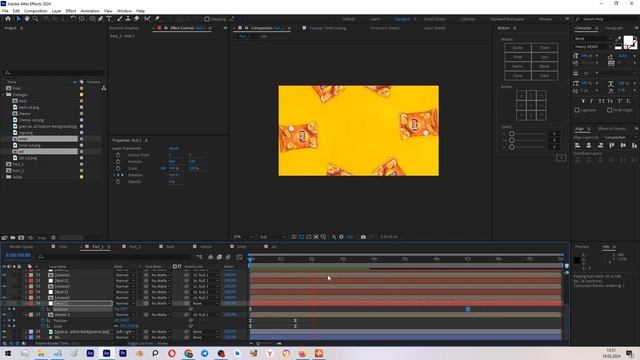
Task: Open the Soft Light blend mode dropdown
Action: (125, 332)
